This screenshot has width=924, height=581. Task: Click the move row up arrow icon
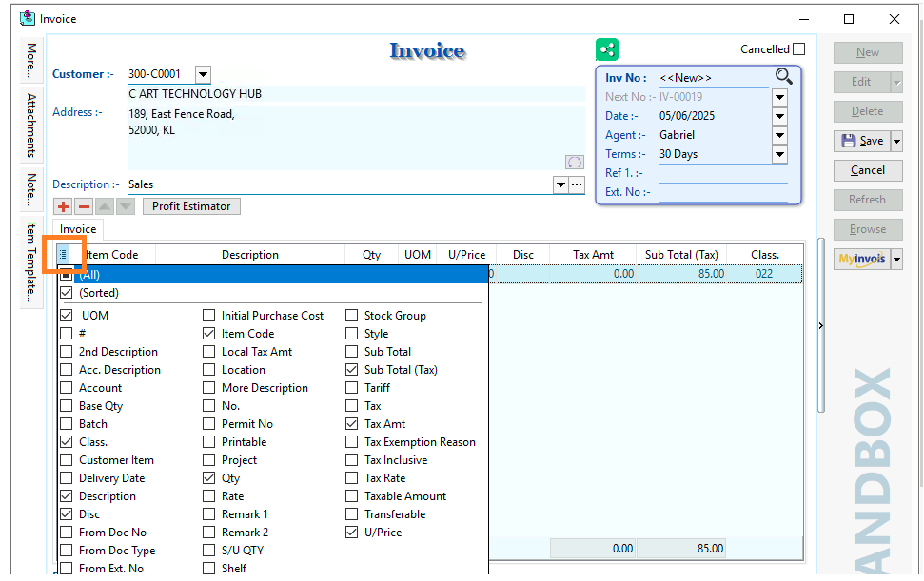(x=105, y=206)
